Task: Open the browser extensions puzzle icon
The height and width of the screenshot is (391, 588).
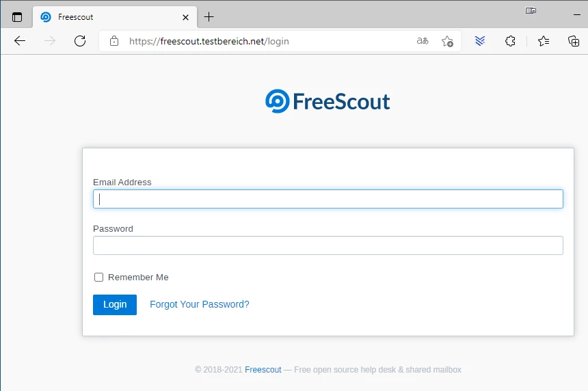Action: (x=510, y=41)
